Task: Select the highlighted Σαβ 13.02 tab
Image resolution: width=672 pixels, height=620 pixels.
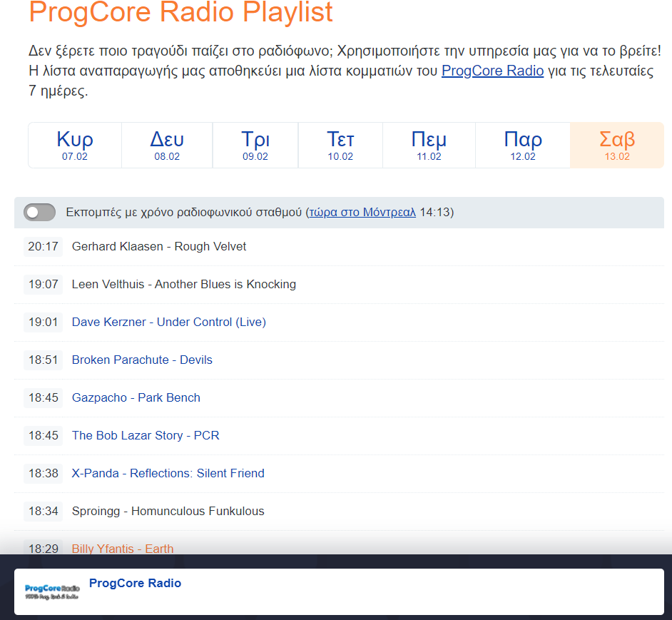Action: click(x=616, y=145)
